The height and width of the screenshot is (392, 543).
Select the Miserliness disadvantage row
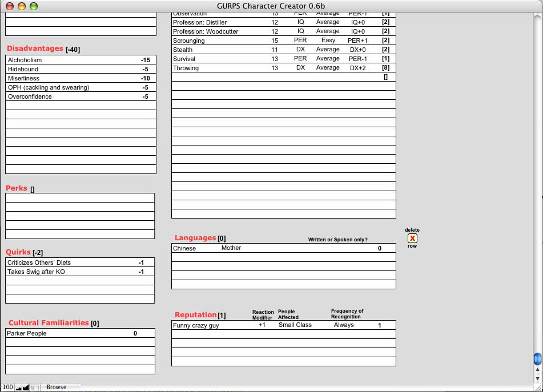81,78
